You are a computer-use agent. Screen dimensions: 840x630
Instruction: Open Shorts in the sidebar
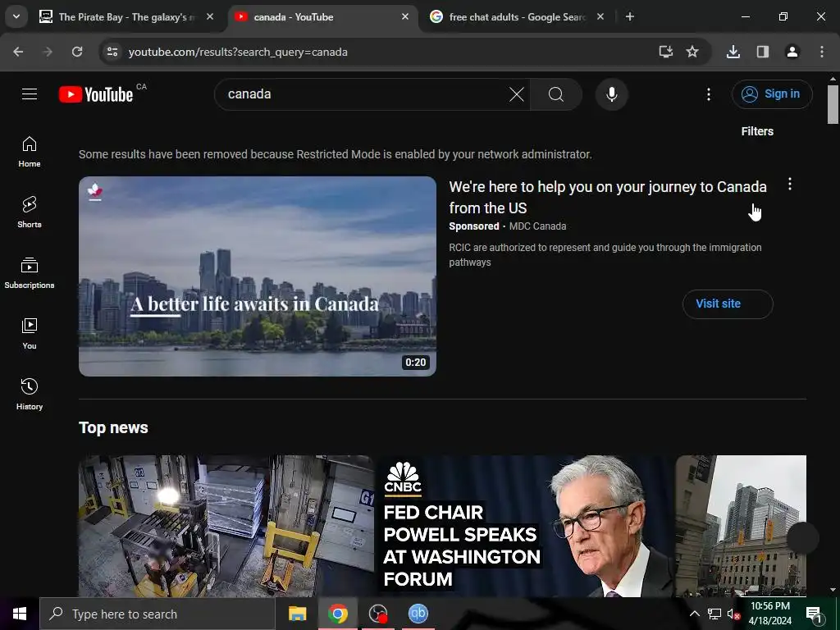(x=30, y=212)
